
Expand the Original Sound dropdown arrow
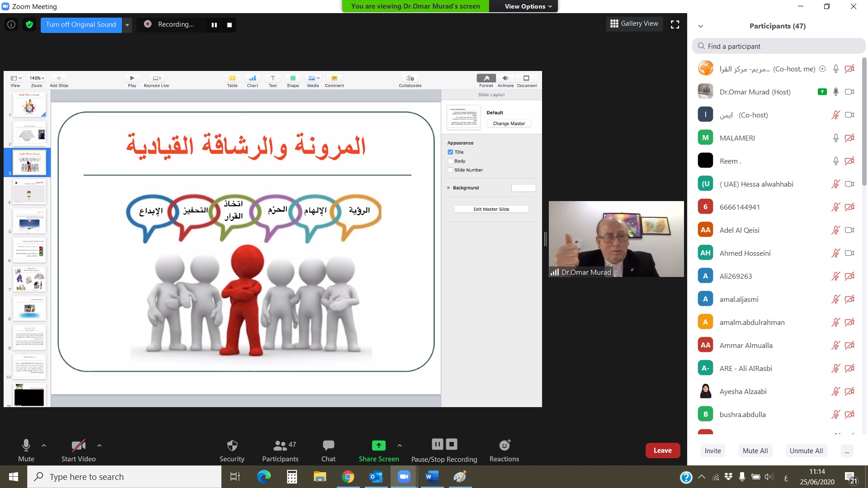tap(127, 25)
